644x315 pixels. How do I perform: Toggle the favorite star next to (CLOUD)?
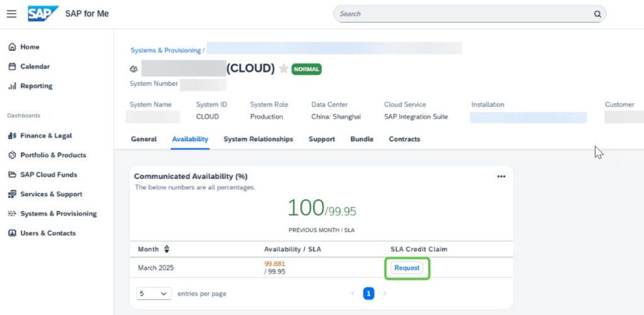(x=284, y=69)
